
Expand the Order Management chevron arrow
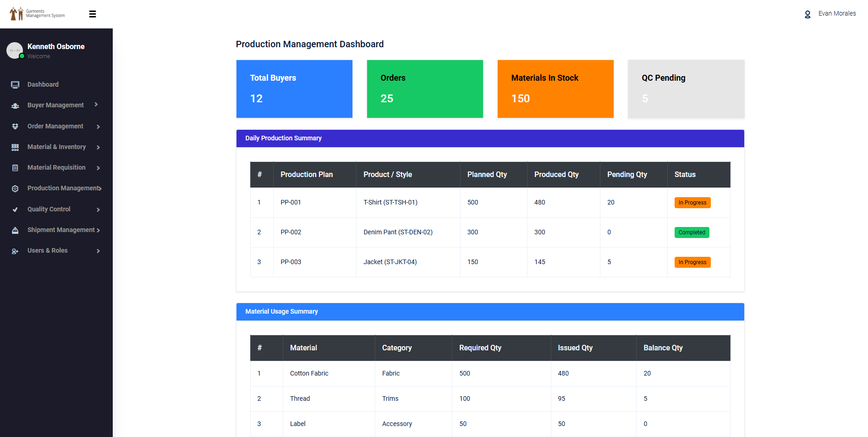[x=98, y=127]
